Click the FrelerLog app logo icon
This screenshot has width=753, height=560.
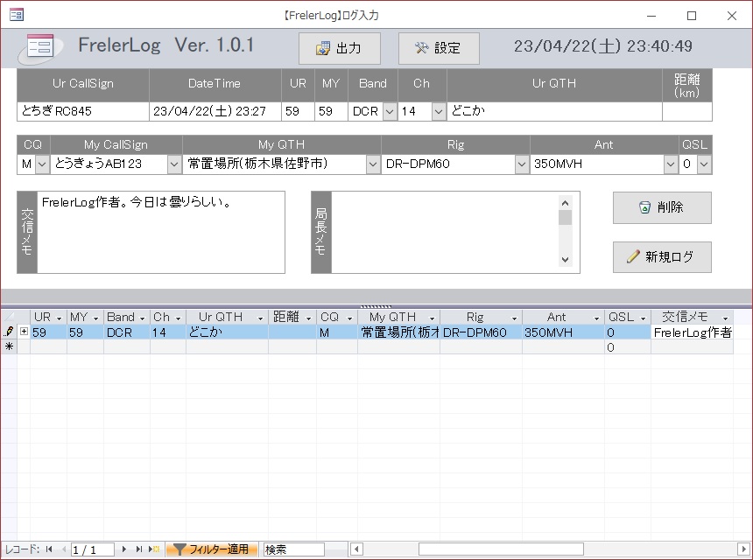click(x=40, y=47)
